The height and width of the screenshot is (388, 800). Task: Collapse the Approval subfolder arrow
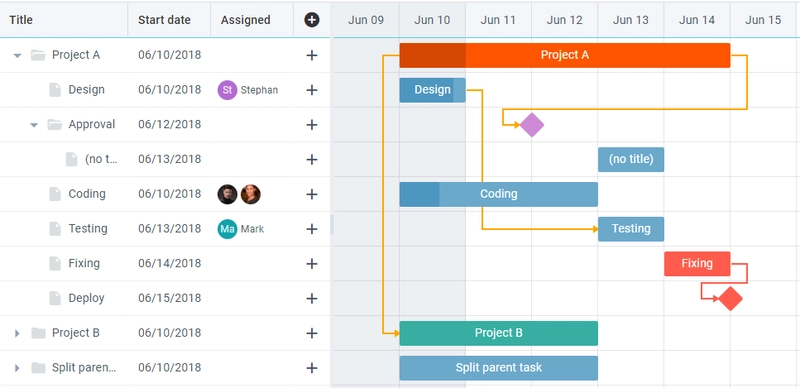[34, 125]
